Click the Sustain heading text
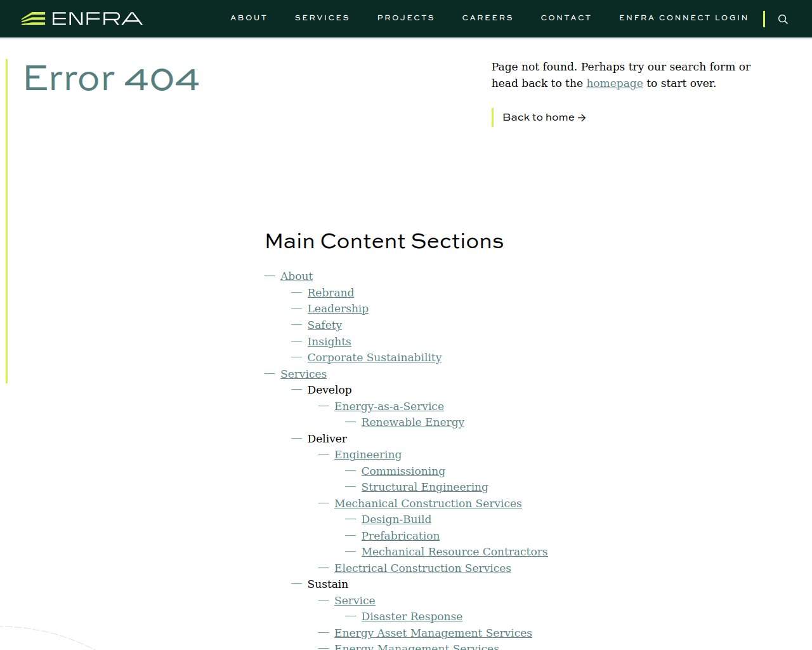The height and width of the screenshot is (650, 812). (328, 584)
